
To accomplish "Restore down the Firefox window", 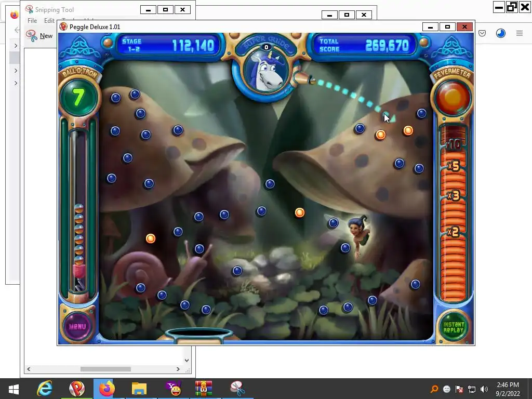I will [511, 7].
